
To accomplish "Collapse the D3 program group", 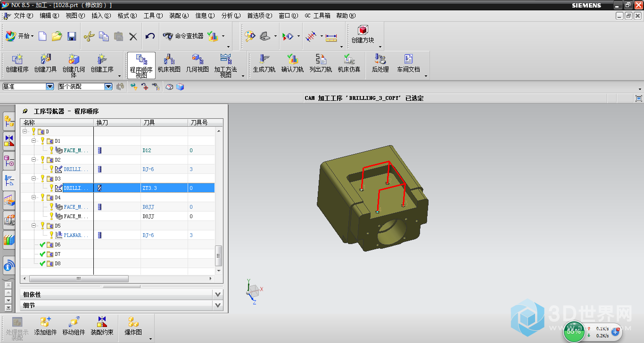I will click(x=34, y=179).
